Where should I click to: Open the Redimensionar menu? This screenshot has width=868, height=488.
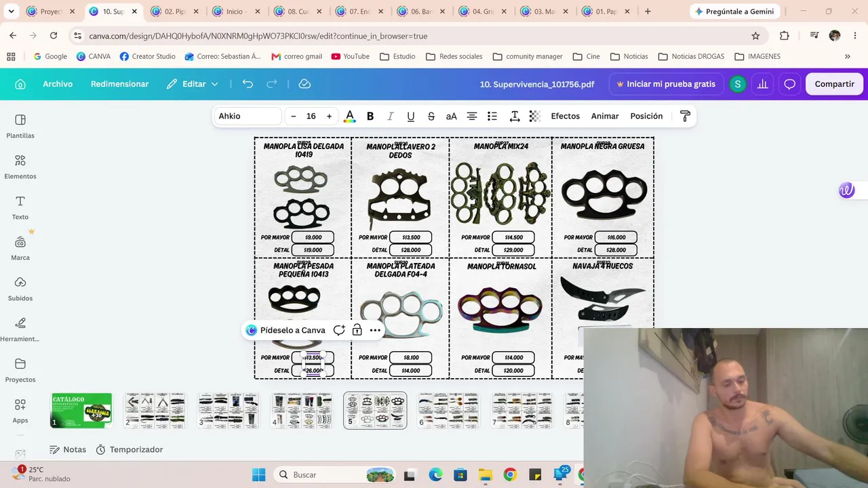[119, 84]
